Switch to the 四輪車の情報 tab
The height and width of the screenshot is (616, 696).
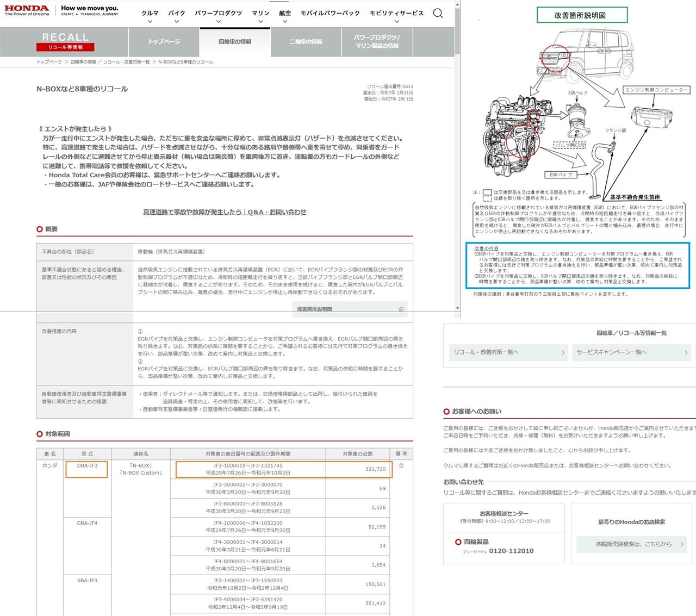[235, 42]
